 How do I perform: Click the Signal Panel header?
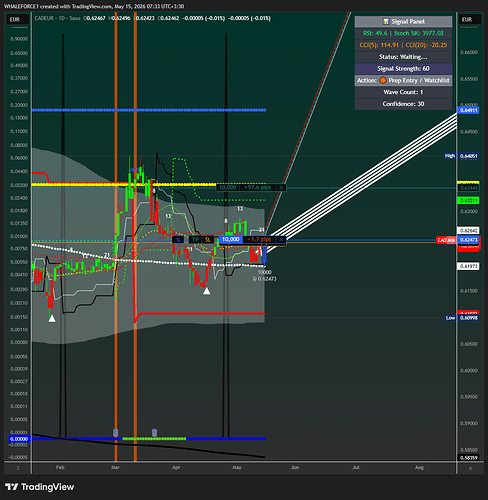point(403,22)
